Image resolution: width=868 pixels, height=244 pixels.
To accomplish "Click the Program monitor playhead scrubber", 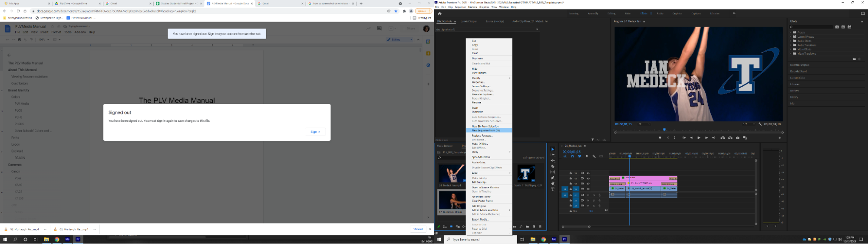I will point(664,130).
